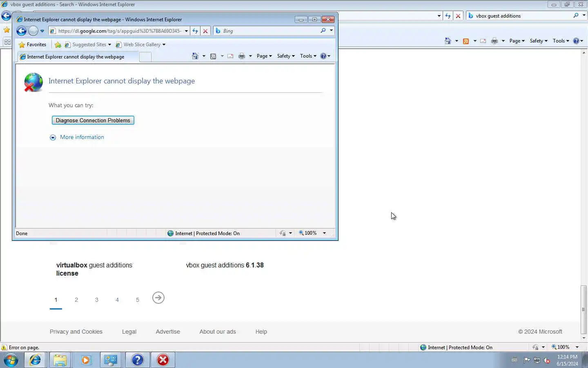Go to results page 5

tap(138, 300)
